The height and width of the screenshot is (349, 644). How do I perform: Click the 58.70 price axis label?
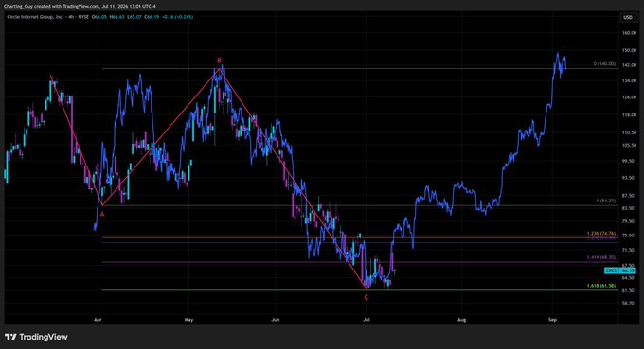tap(629, 303)
